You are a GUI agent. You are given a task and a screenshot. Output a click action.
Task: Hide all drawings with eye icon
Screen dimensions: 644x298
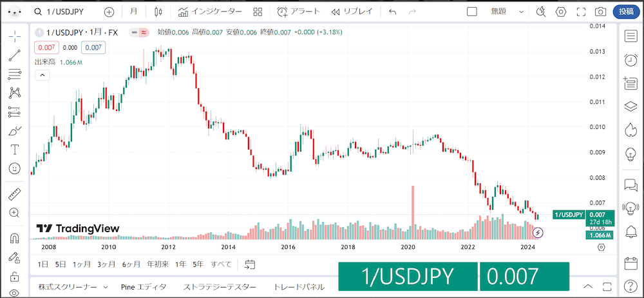(x=15, y=293)
